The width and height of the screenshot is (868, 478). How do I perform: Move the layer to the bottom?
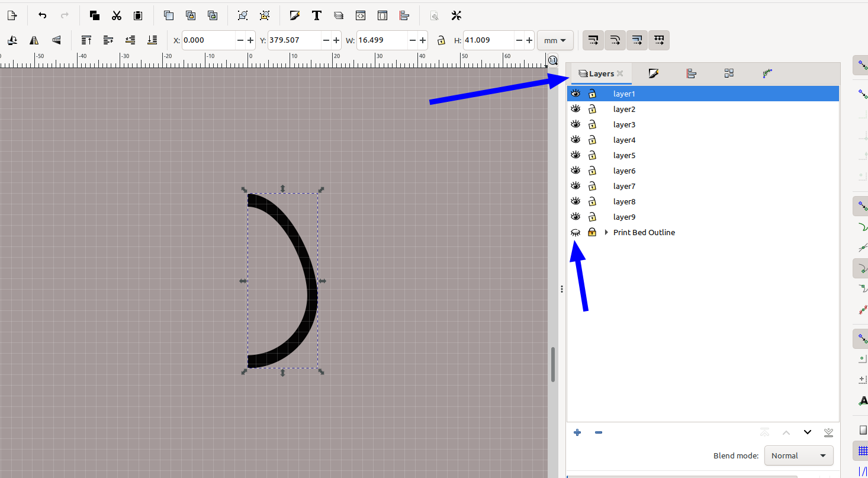coord(828,432)
